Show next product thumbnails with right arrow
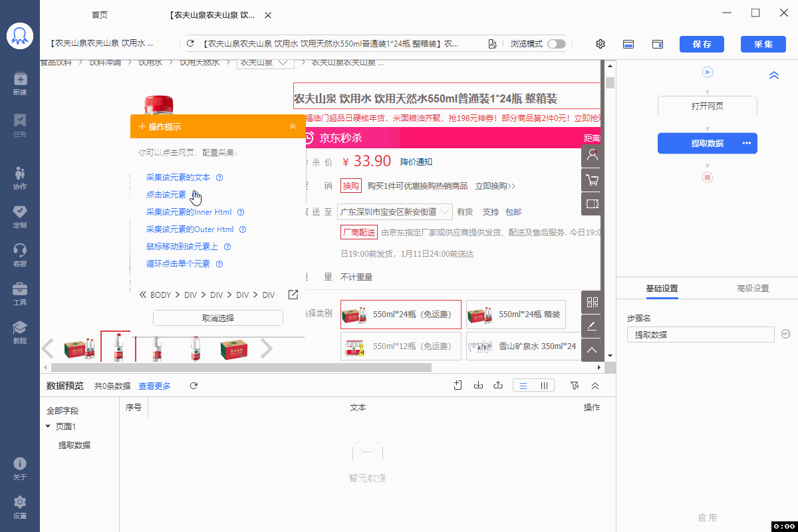This screenshot has width=798, height=532. coord(267,348)
